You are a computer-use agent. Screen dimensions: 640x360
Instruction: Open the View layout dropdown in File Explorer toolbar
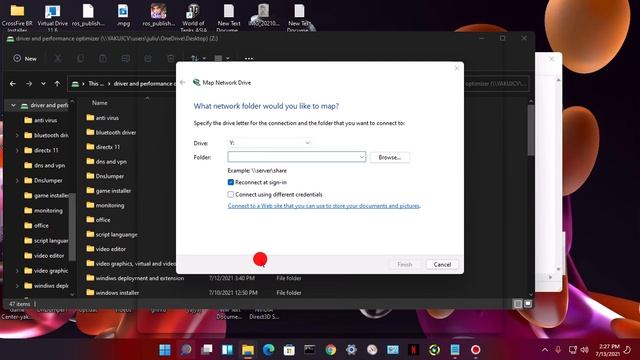pos(222,59)
